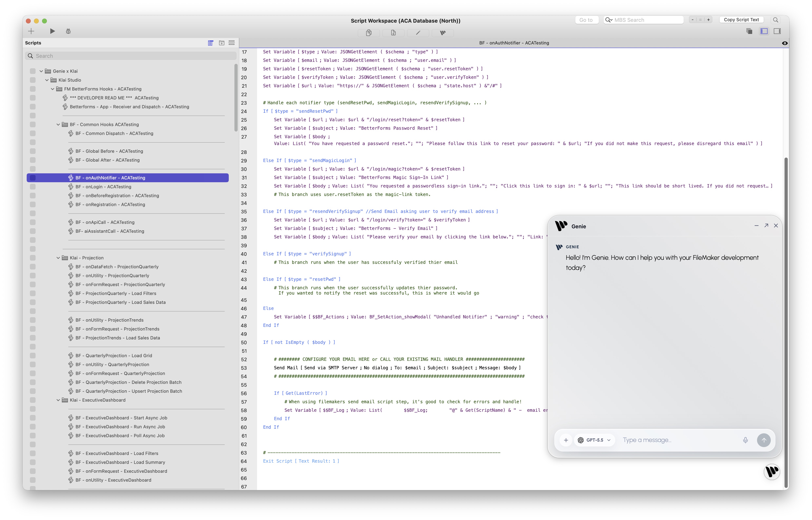Click script icon of BF - ExecutiveDashboard - Load Summary
This screenshot has width=812, height=520.
pos(71,462)
